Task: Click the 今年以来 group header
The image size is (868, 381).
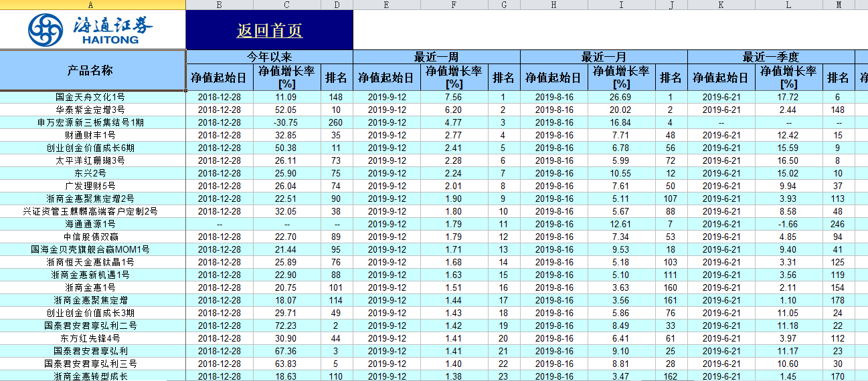Action: [x=269, y=57]
